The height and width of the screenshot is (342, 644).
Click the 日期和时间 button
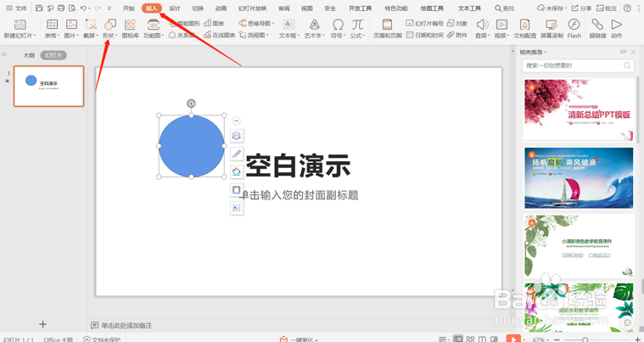click(x=424, y=36)
